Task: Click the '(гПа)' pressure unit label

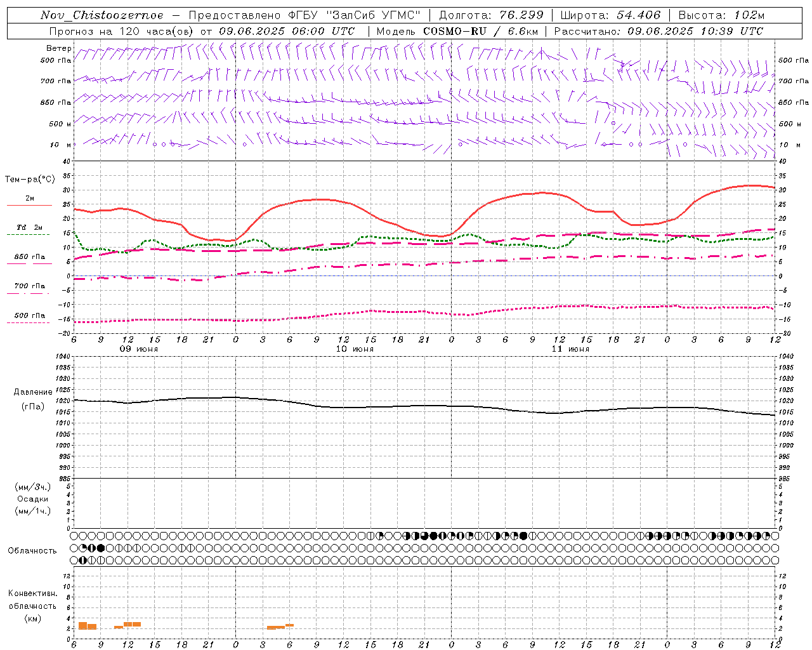Action: pyautogui.click(x=33, y=406)
